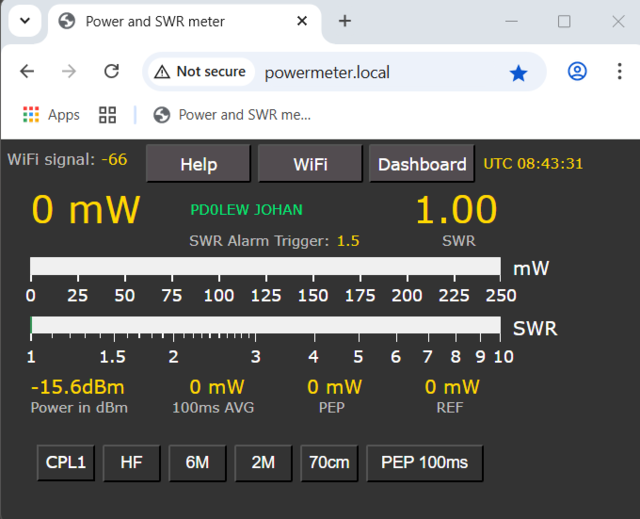Select the Power and SWR meter tab

pos(170,21)
